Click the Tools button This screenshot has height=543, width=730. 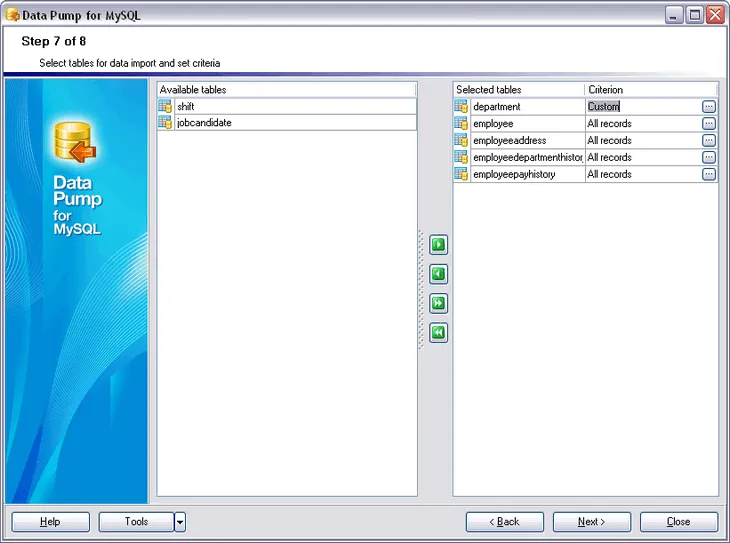[136, 522]
